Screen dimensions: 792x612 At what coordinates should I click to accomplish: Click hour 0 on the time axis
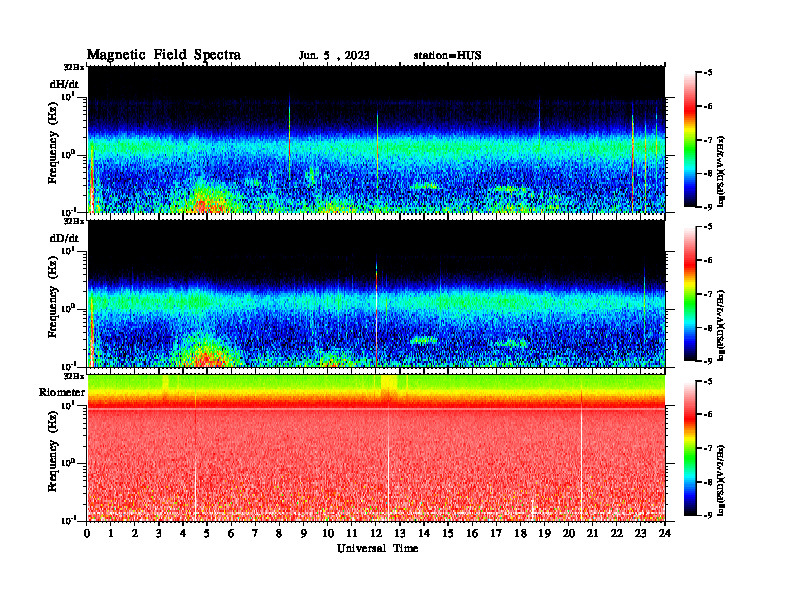(x=87, y=534)
